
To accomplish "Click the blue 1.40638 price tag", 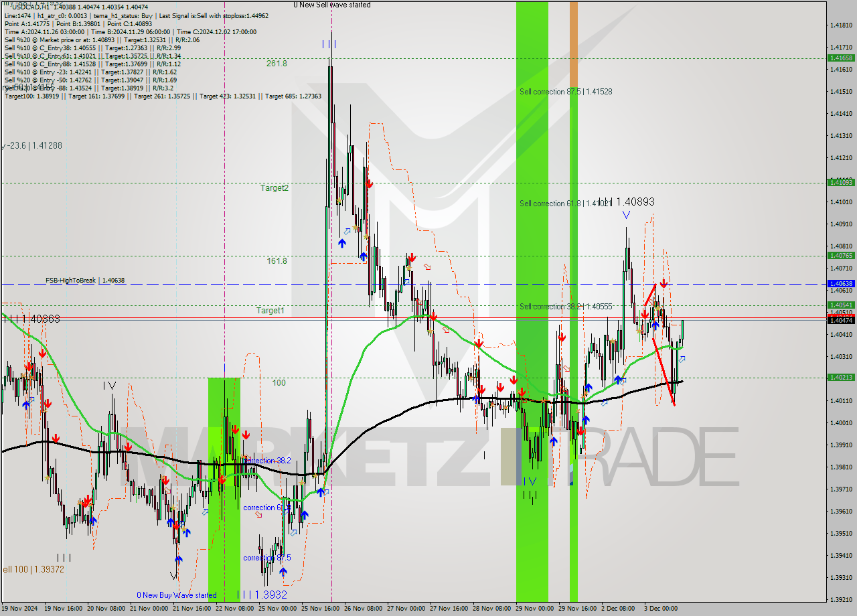I will tap(841, 284).
